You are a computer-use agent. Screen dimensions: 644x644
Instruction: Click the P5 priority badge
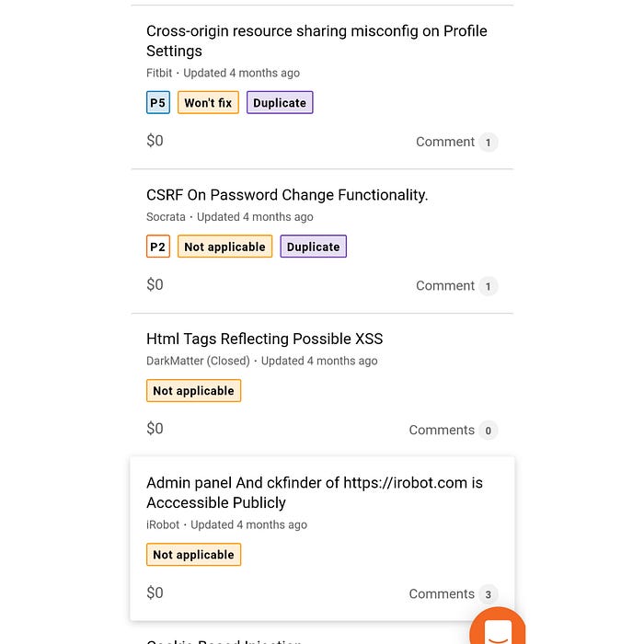point(158,103)
